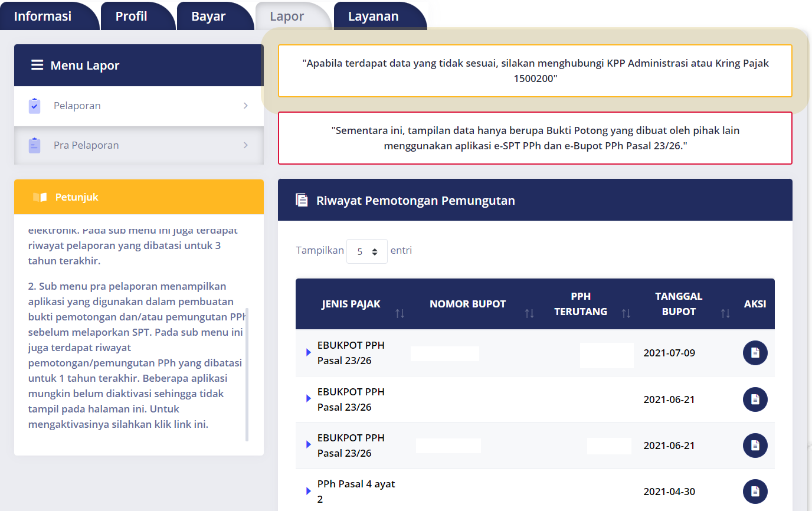Go to the Layanan tab
The width and height of the screenshot is (812, 511).
[373, 16]
